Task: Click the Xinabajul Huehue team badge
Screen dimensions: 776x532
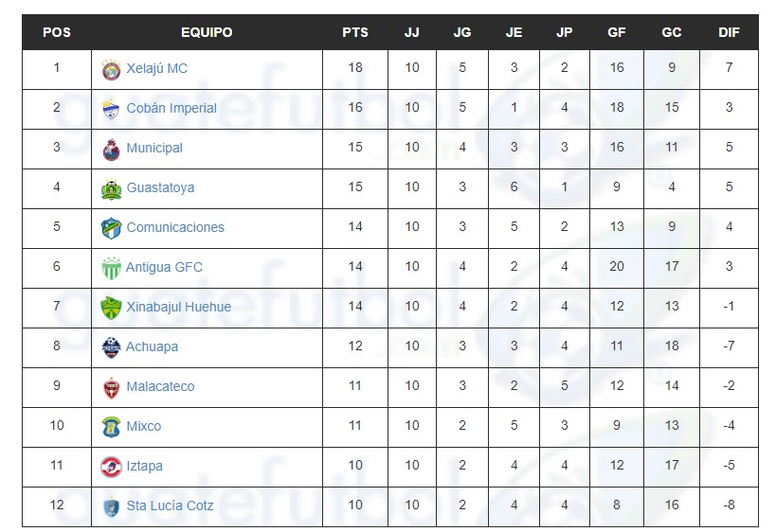Action: point(111,308)
